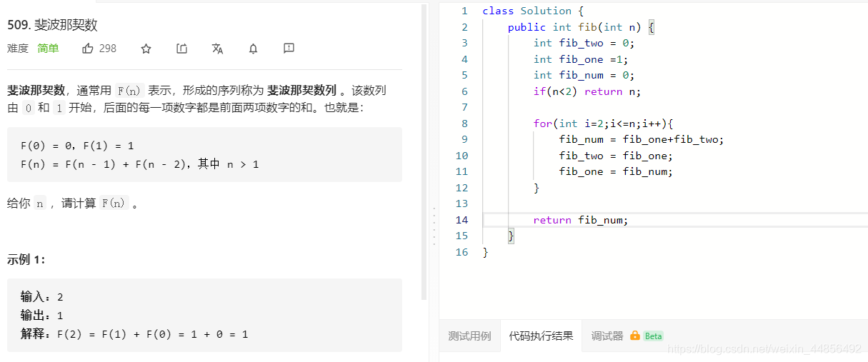This screenshot has height=362, width=868.
Task: Click the panel divider drag handle
Action: (x=433, y=227)
